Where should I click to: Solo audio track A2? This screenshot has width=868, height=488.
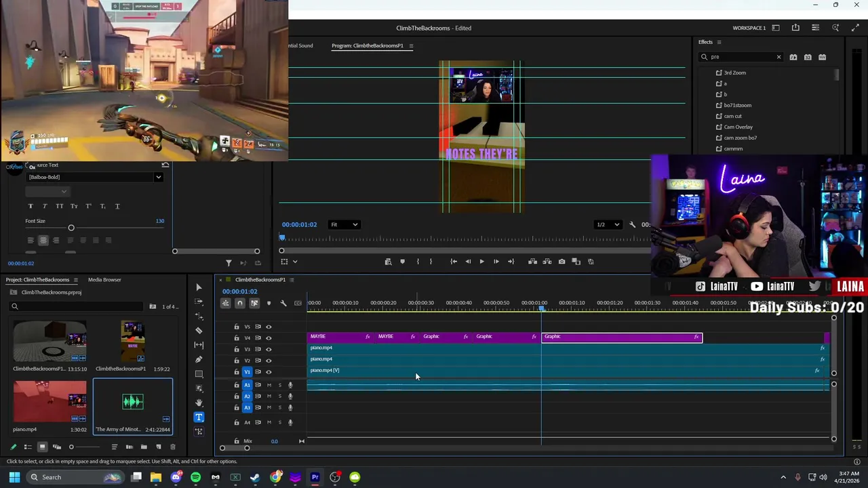(x=279, y=396)
